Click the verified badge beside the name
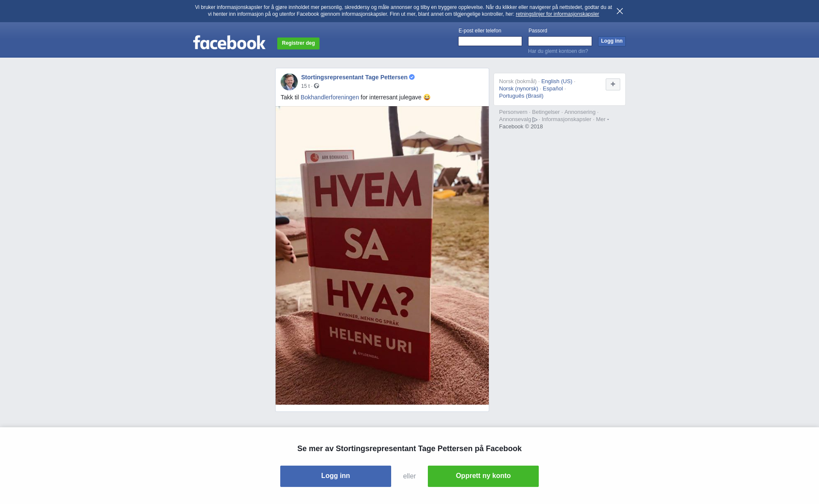This screenshot has width=819, height=504. 412,77
